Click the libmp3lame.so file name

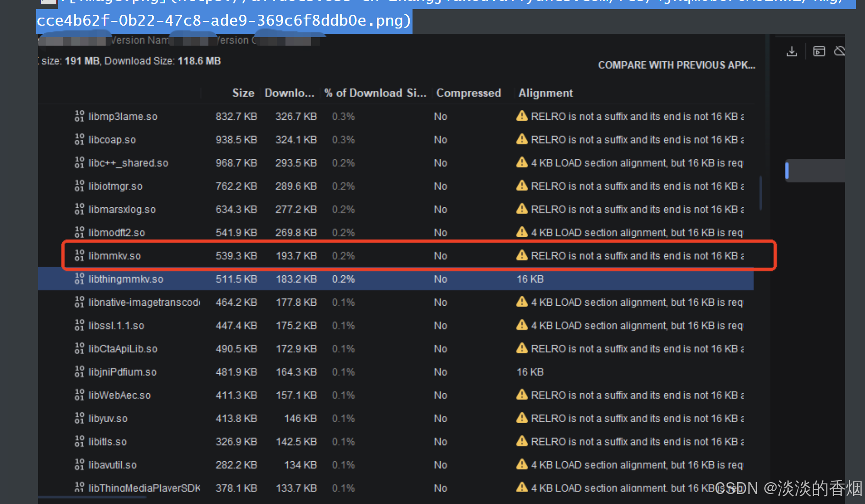[123, 116]
